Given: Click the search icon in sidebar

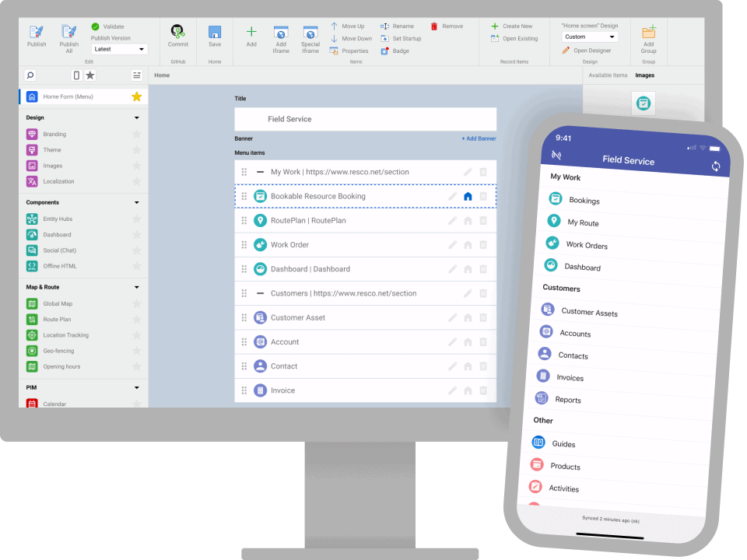Looking at the screenshot, I should click(30, 75).
